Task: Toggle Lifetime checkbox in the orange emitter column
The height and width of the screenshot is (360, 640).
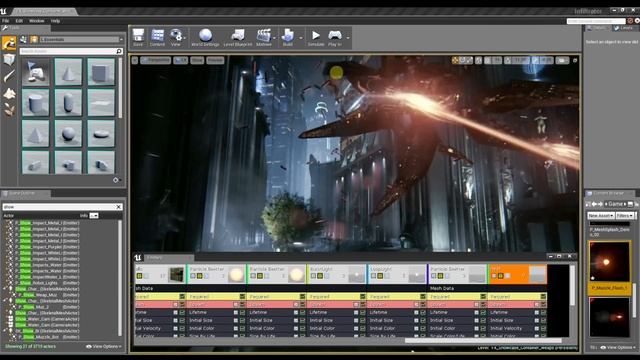Action: (x=543, y=312)
